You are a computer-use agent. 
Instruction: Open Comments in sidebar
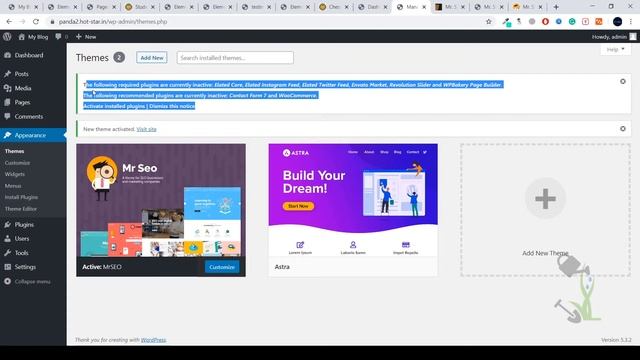click(x=29, y=117)
